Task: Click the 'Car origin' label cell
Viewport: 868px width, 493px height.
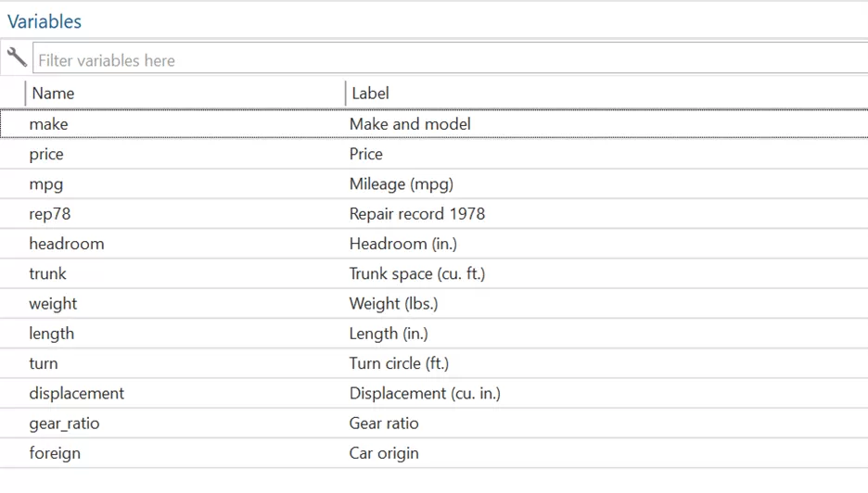Action: pos(384,453)
